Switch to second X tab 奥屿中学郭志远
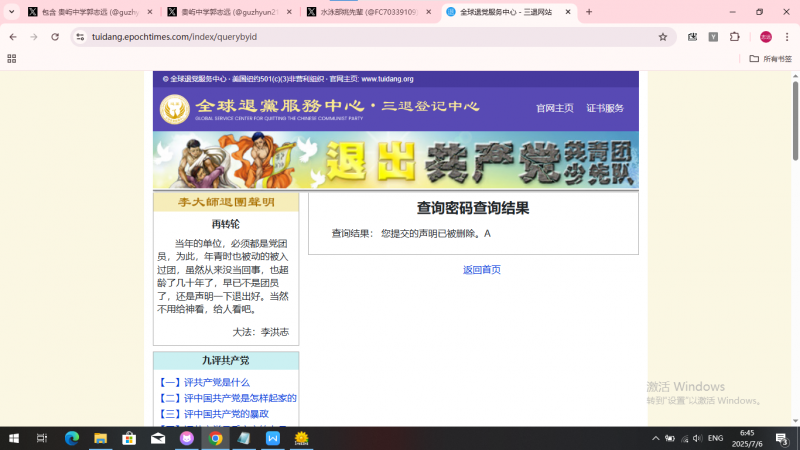This screenshot has width=800, height=450. [230, 12]
